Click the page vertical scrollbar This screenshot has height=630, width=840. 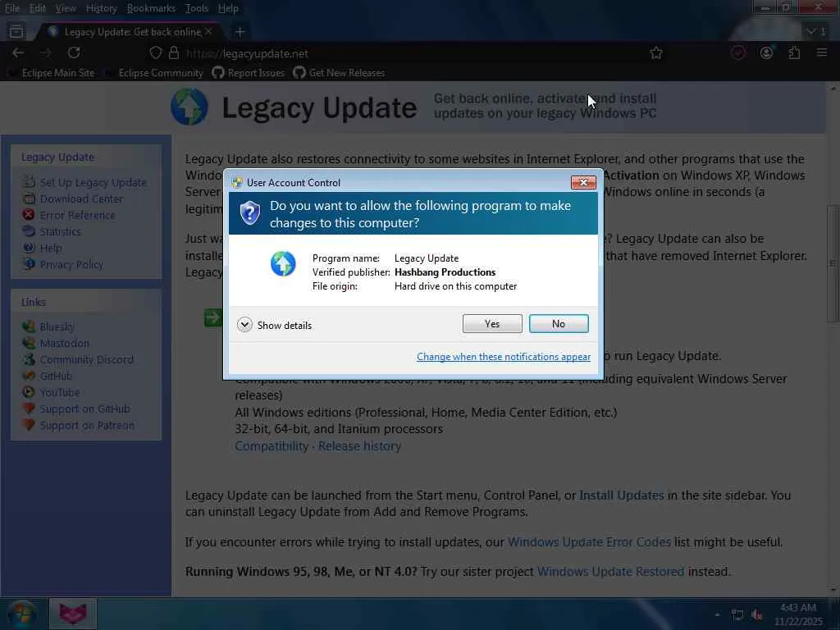[x=833, y=262]
